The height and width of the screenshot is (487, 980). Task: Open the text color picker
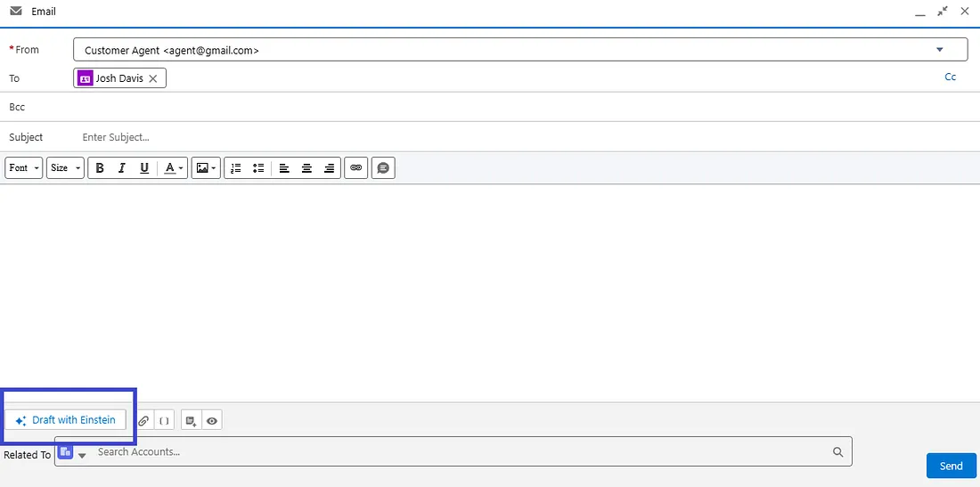(173, 168)
